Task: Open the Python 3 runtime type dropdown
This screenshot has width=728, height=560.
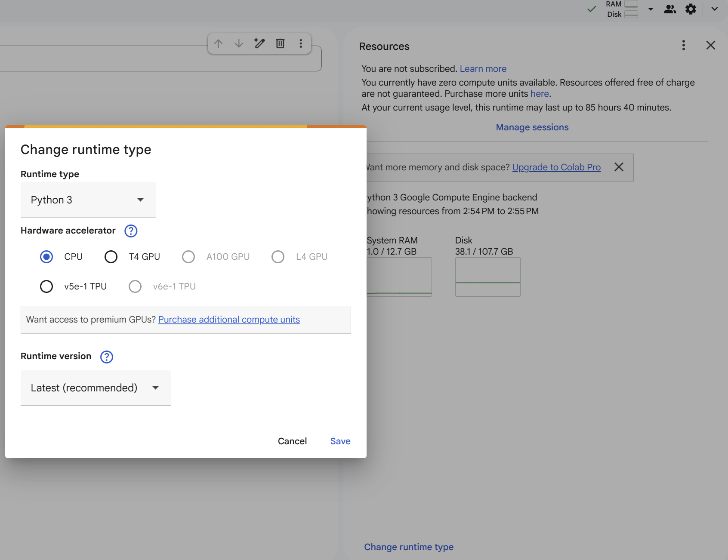Action: point(88,200)
